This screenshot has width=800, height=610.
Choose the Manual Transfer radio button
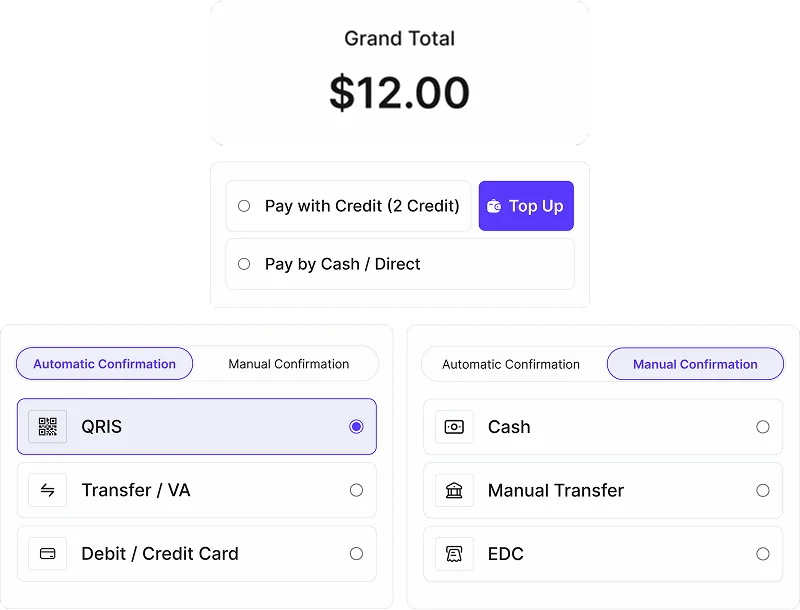763,490
